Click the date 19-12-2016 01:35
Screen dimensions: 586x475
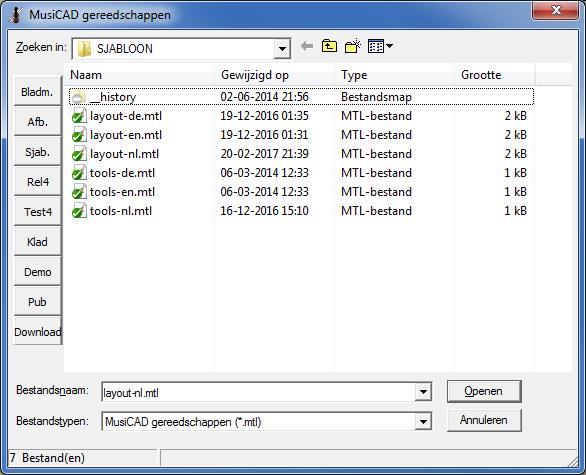(264, 116)
